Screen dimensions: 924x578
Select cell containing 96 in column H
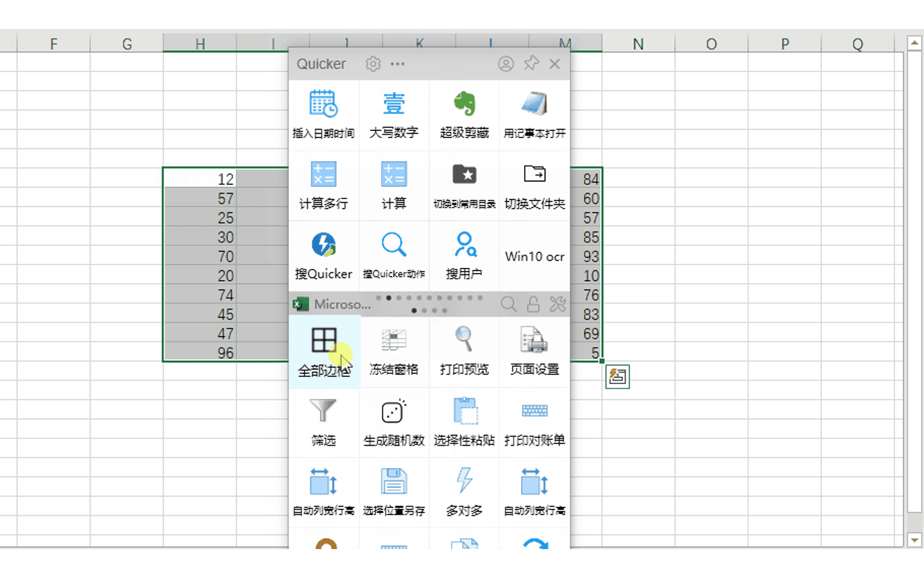[200, 353]
